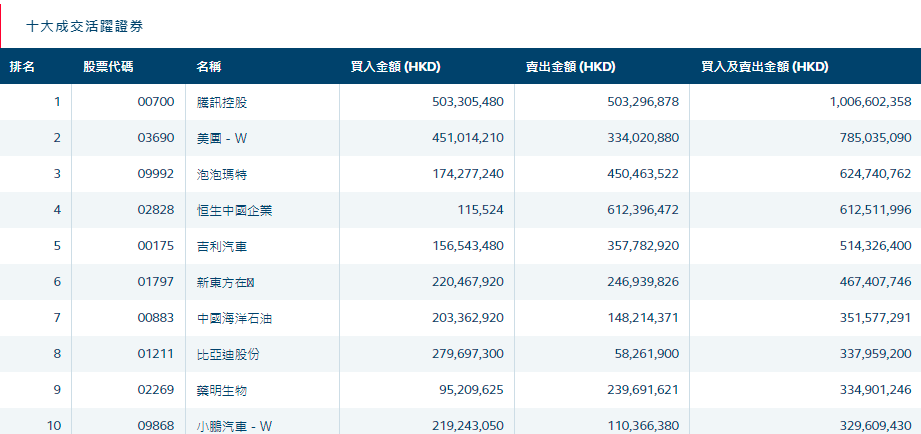Click the 賣出金額 (HKD) column header

pyautogui.click(x=570, y=67)
